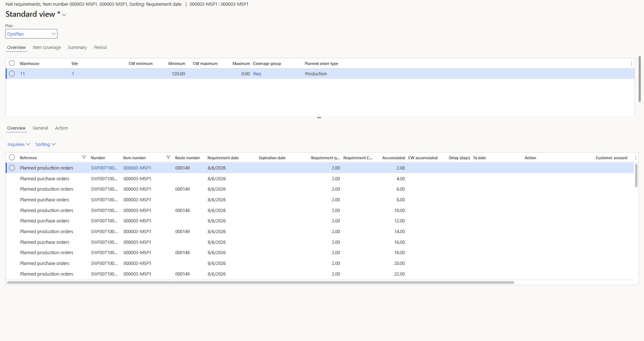Select planned purchase orders row accumulated 12.00
Image resolution: width=644 pixels, height=341 pixels.
[x=320, y=221]
